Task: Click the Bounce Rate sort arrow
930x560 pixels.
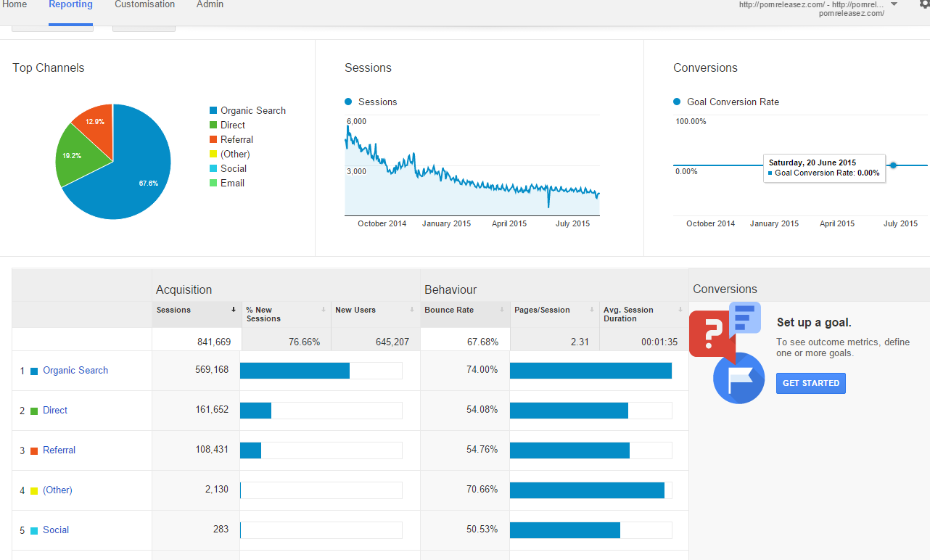Action: [502, 310]
